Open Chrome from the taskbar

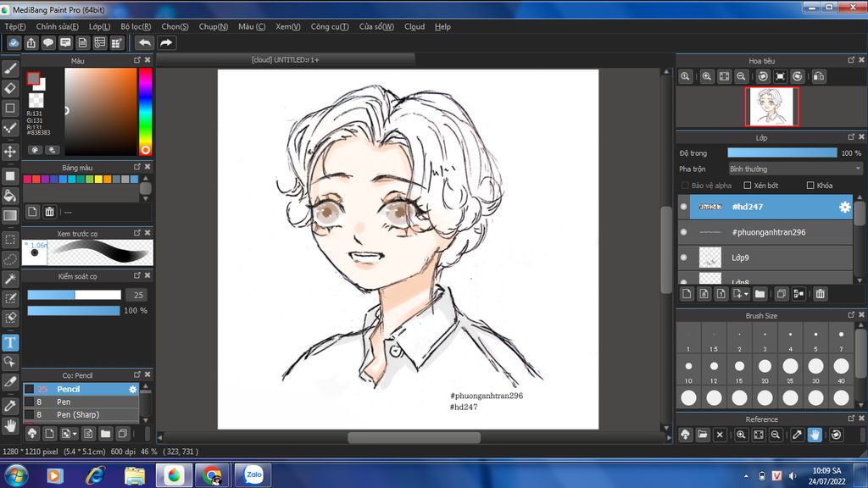point(212,474)
